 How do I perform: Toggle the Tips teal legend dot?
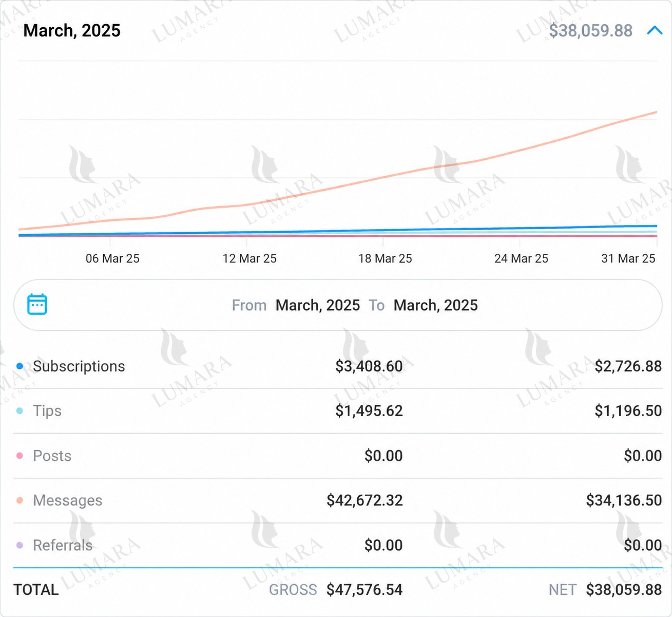tap(20, 411)
